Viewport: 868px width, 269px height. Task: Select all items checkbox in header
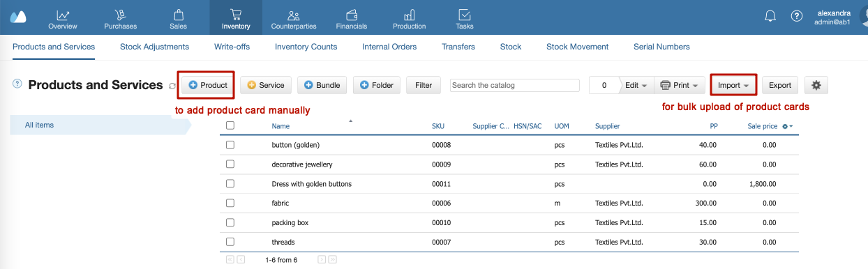coord(230,125)
